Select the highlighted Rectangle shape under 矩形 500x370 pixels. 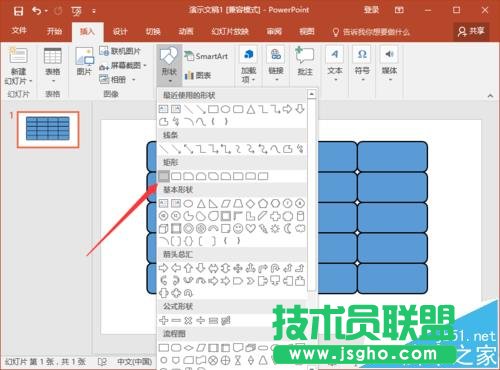click(x=164, y=176)
